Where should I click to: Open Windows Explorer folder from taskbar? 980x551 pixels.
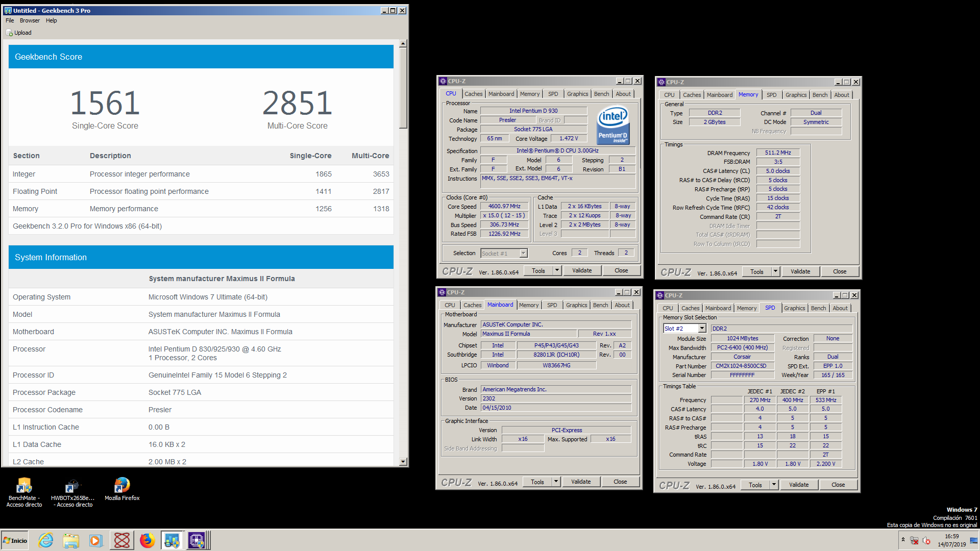tap(71, 540)
